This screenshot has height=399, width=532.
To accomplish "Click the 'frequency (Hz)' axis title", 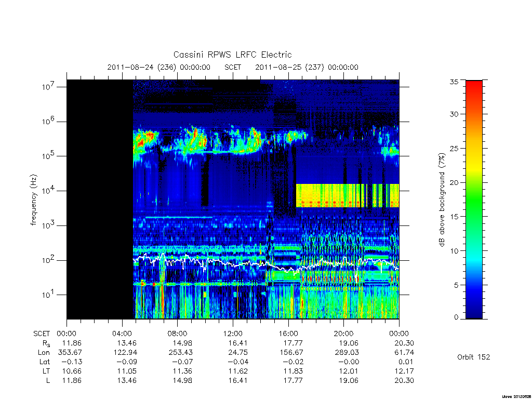I will point(33,200).
